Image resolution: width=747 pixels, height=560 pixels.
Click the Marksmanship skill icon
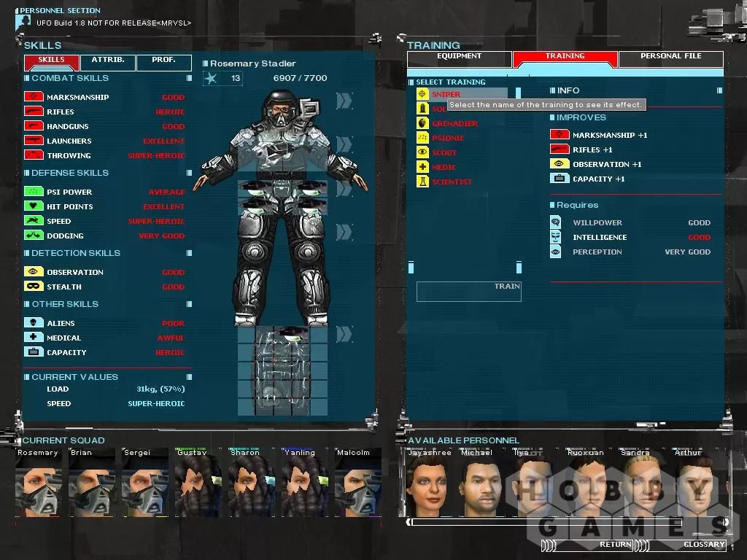pos(34,97)
